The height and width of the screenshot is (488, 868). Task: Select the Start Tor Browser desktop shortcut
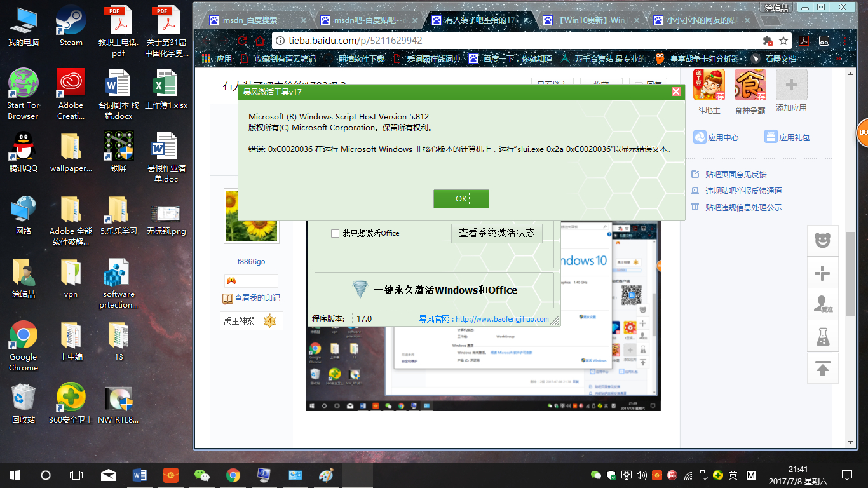point(24,94)
